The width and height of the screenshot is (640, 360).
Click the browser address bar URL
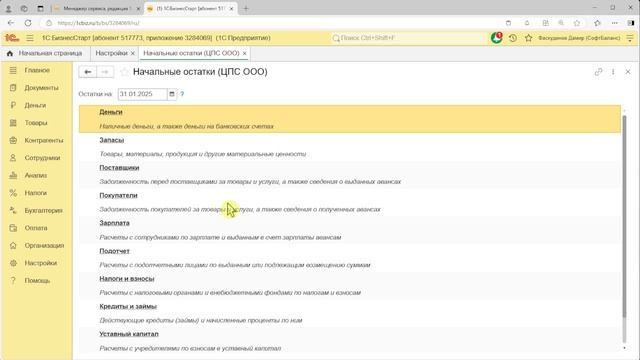(x=98, y=23)
